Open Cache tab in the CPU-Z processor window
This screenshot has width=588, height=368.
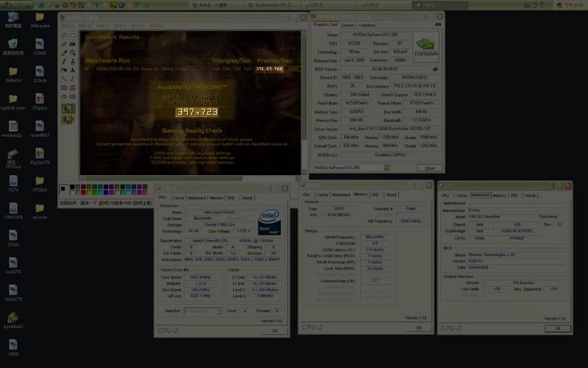179,198
